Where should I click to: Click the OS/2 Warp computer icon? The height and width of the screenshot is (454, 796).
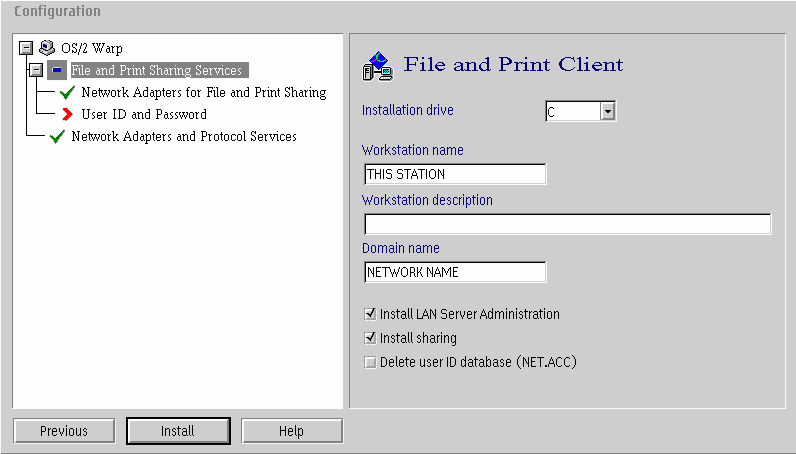point(47,48)
